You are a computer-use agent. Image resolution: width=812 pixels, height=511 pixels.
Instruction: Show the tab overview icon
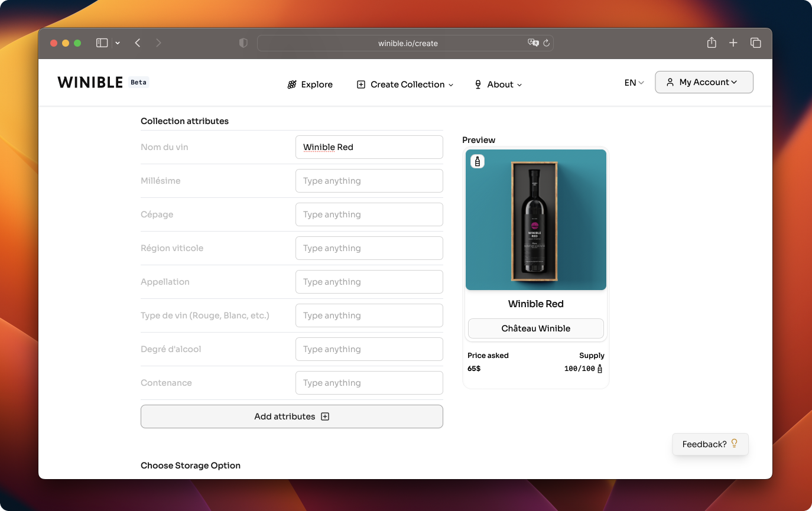(x=755, y=43)
